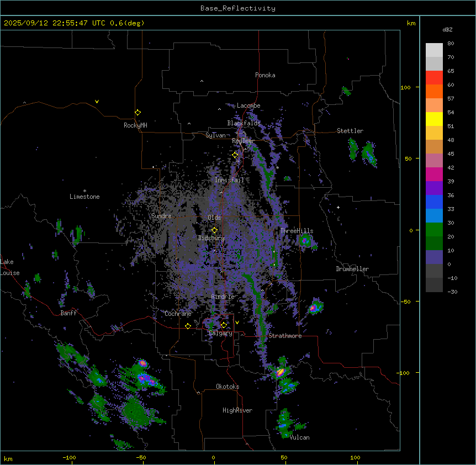
Task: Click the RedDeer city label
Action: point(243,141)
